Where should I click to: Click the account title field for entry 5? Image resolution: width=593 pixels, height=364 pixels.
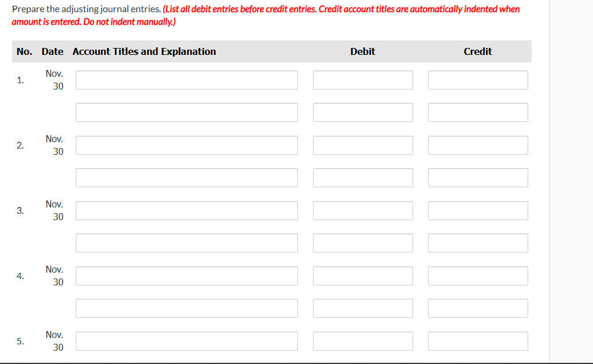click(x=186, y=341)
